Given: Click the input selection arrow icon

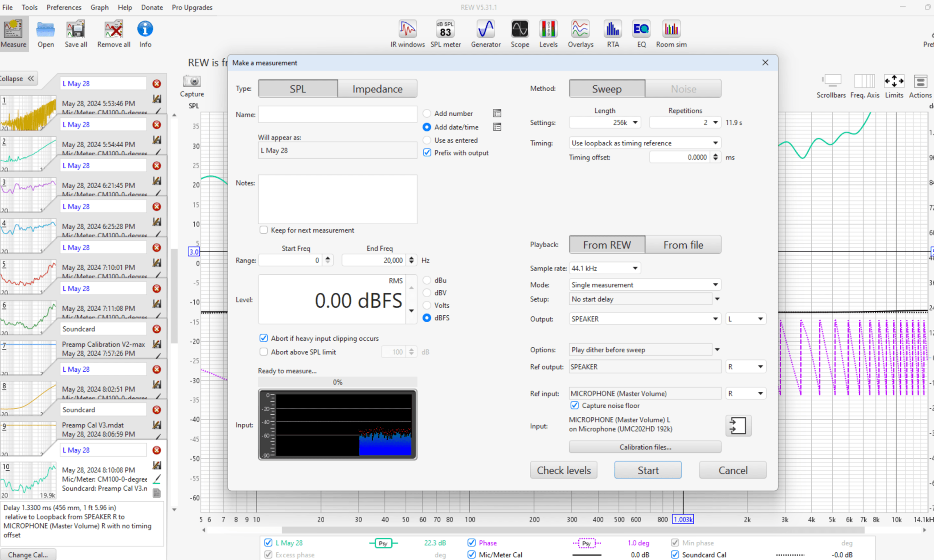Looking at the screenshot, I should coord(738,426).
